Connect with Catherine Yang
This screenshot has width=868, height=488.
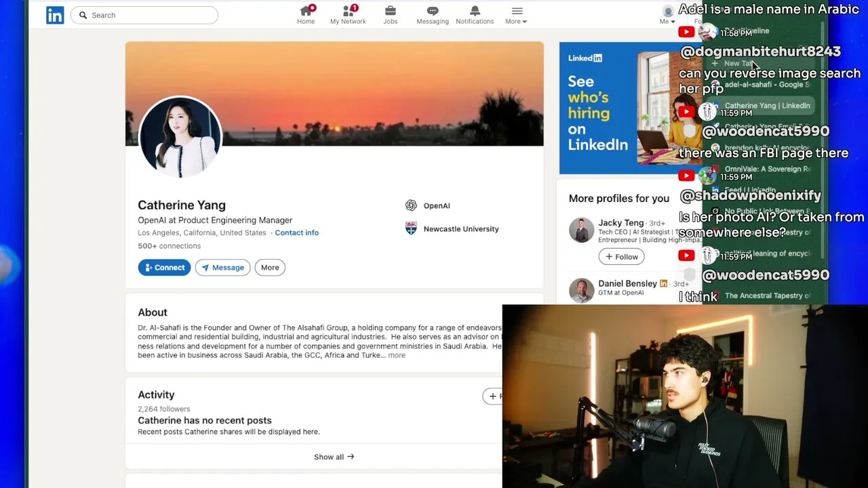pyautogui.click(x=164, y=268)
